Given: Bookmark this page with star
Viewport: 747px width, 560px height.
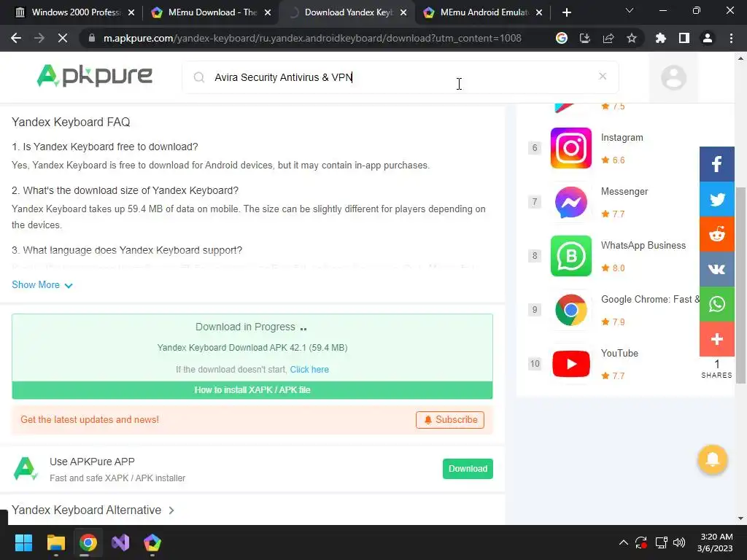Looking at the screenshot, I should click(632, 38).
